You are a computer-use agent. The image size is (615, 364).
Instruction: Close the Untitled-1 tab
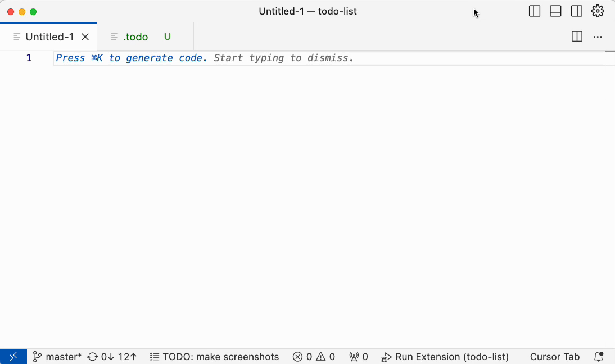pyautogui.click(x=85, y=37)
